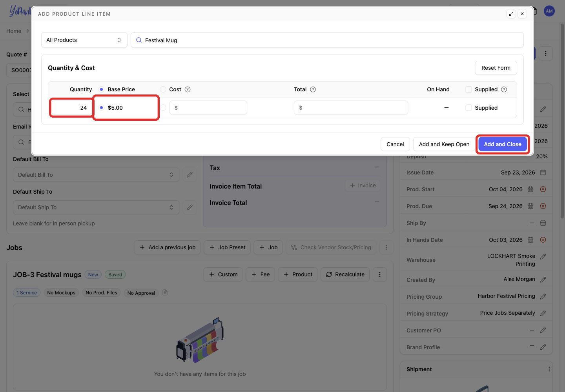Select the radio button next to $5.00
The width and height of the screenshot is (565, 392).
click(x=102, y=108)
